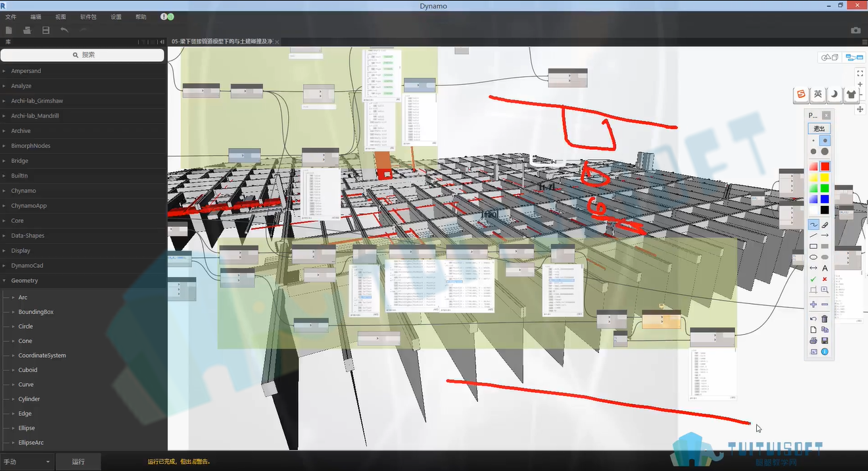Select the freehand pen tool in annotation palette
This screenshot has width=868, height=471.
pyautogui.click(x=813, y=225)
